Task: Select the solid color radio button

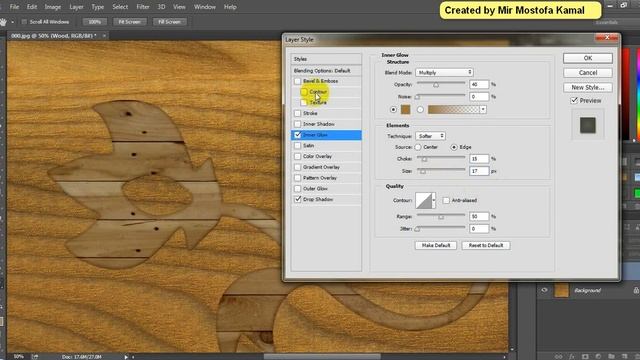Action: (393, 109)
